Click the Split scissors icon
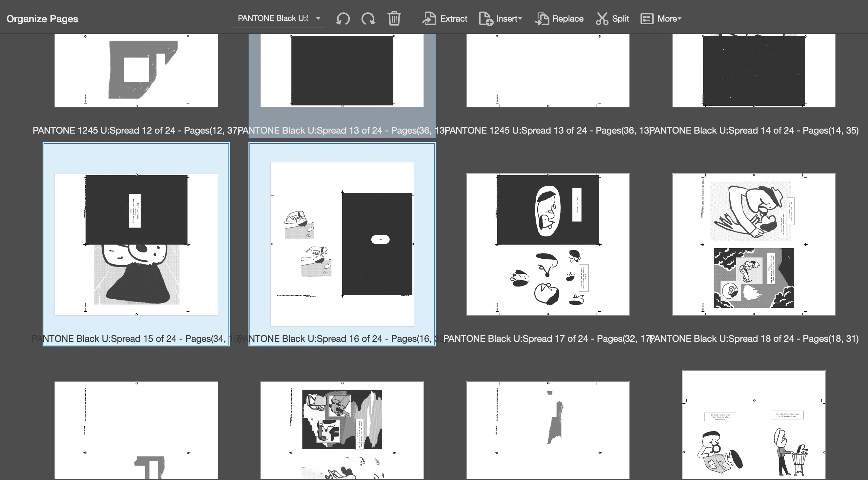This screenshot has height=480, width=868. tap(602, 19)
